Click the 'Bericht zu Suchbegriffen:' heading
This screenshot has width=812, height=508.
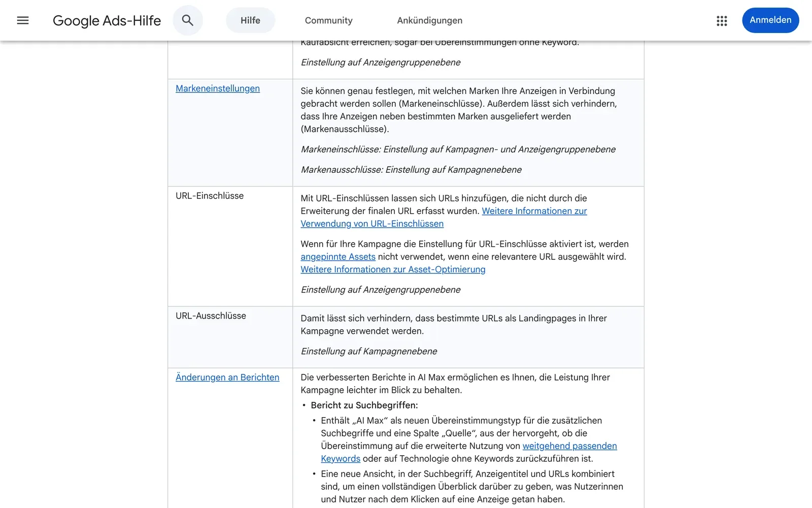364,405
